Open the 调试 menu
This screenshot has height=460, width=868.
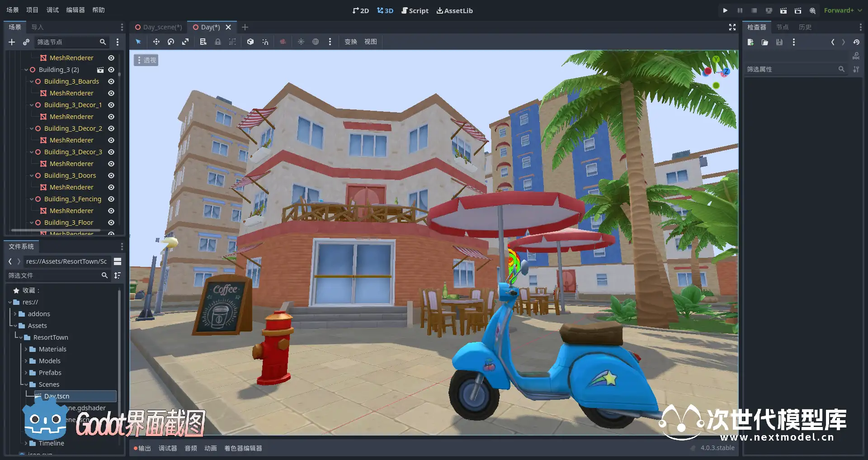click(52, 10)
